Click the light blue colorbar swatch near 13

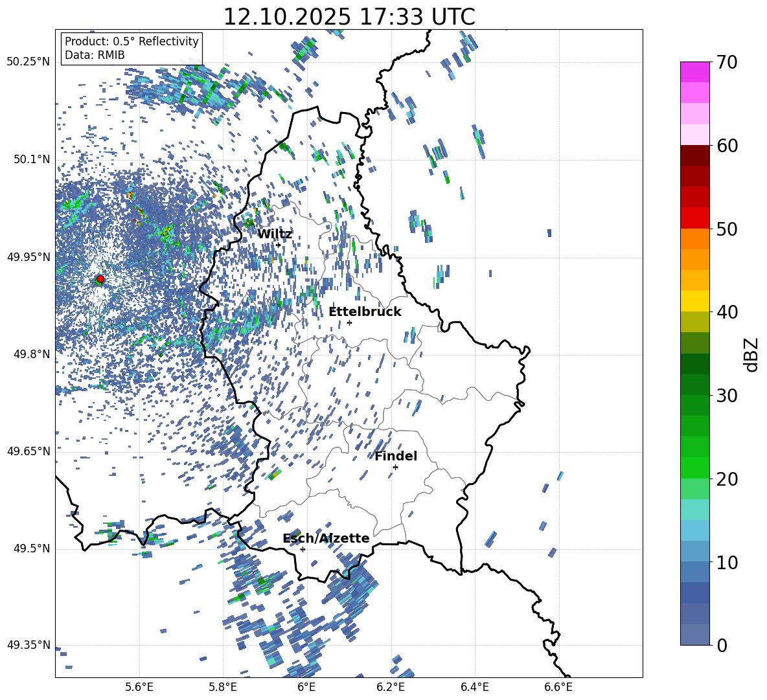coord(695,530)
